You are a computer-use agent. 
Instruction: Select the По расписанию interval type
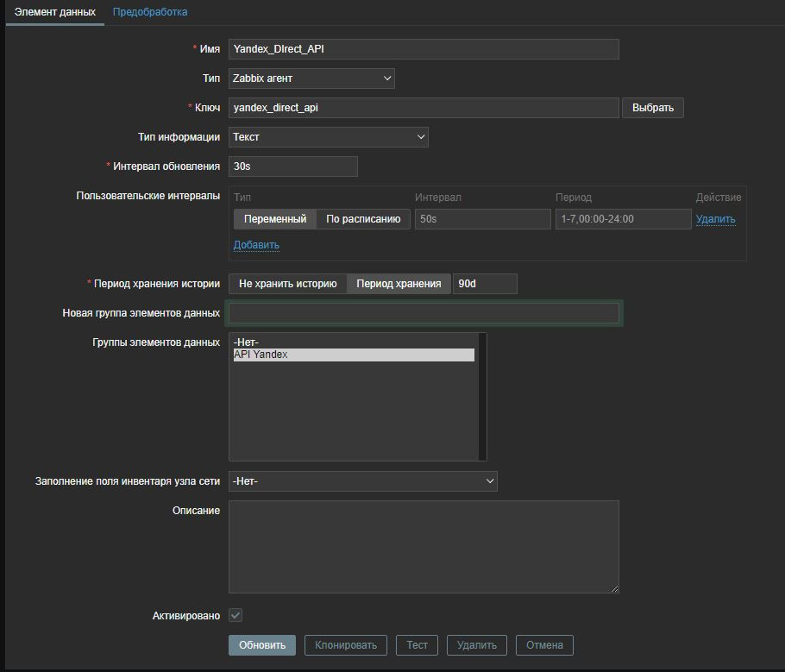363,219
